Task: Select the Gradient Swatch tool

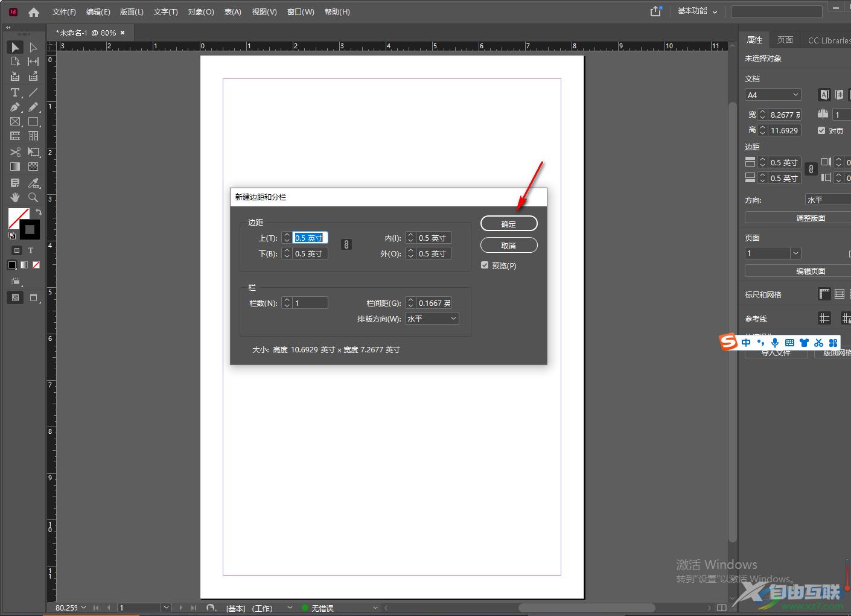Action: (x=15, y=167)
